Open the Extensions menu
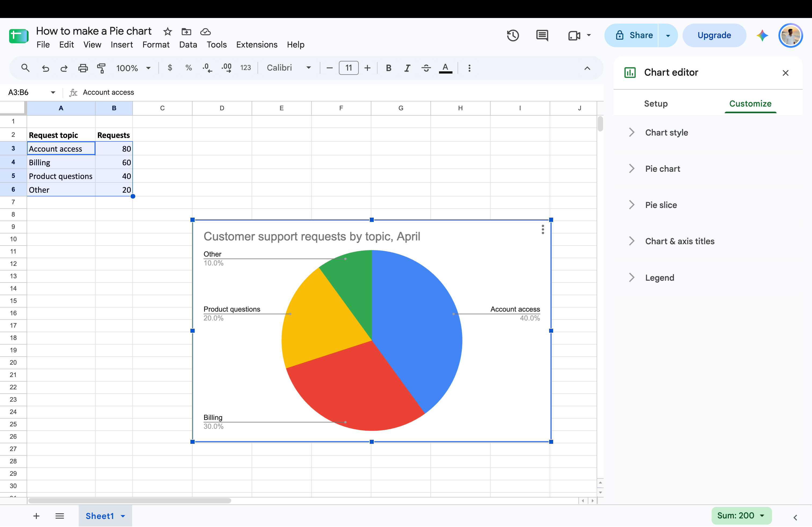 point(256,45)
